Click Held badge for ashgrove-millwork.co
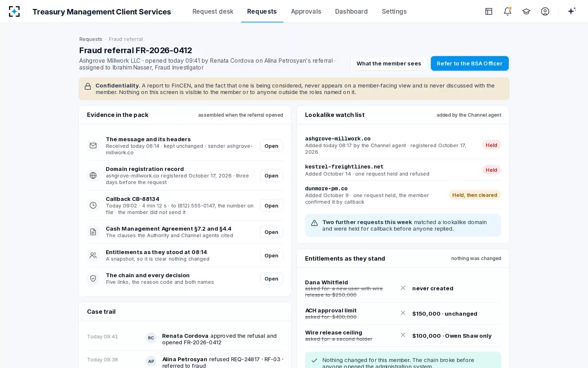Screen dimensions: 588x368 491,145
